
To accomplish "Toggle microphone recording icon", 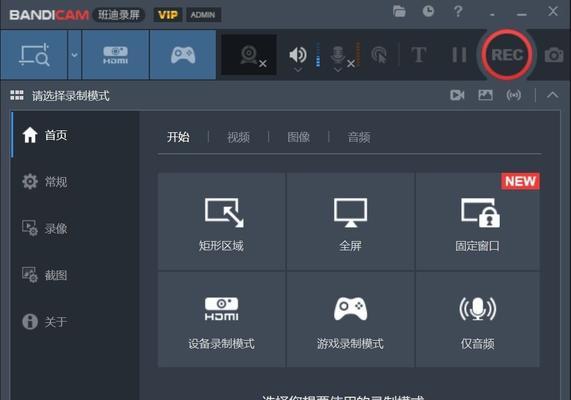I will (x=338, y=55).
